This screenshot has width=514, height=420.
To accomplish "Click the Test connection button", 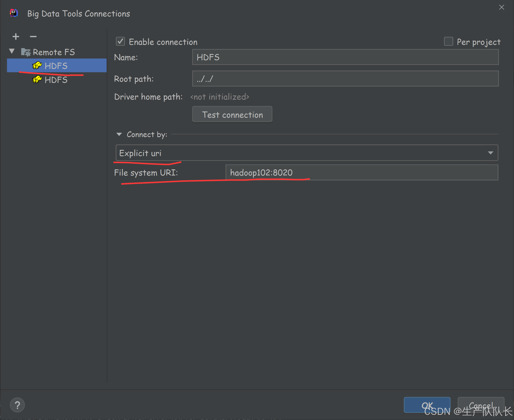I will coord(232,114).
